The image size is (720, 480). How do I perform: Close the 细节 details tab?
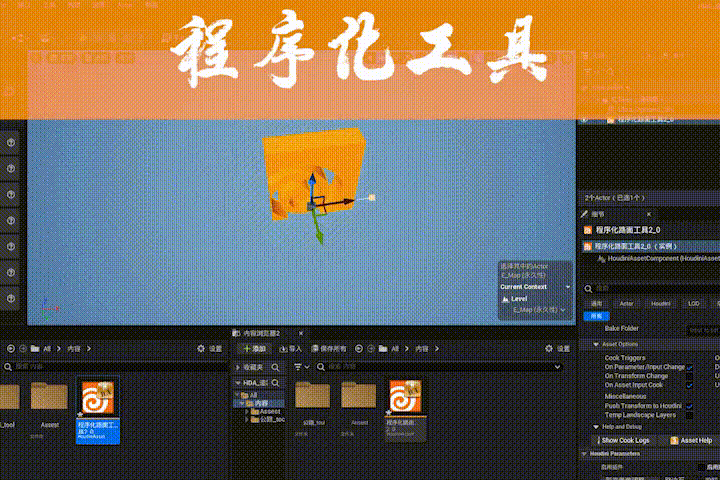pos(649,214)
